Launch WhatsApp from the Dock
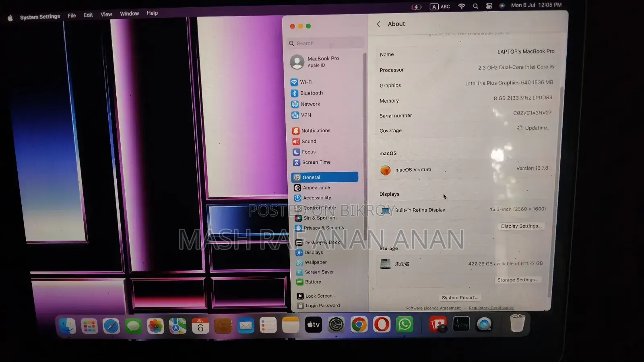The height and width of the screenshot is (362, 644). [x=405, y=324]
